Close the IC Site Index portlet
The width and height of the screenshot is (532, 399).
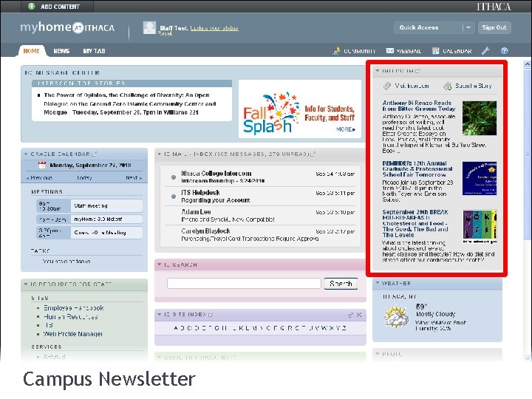tap(359, 315)
